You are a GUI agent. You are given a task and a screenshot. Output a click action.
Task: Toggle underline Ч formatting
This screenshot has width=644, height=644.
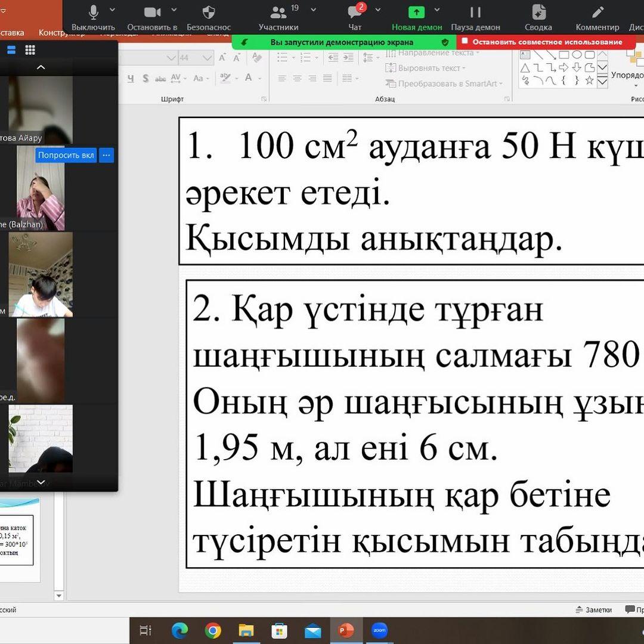[x=131, y=78]
